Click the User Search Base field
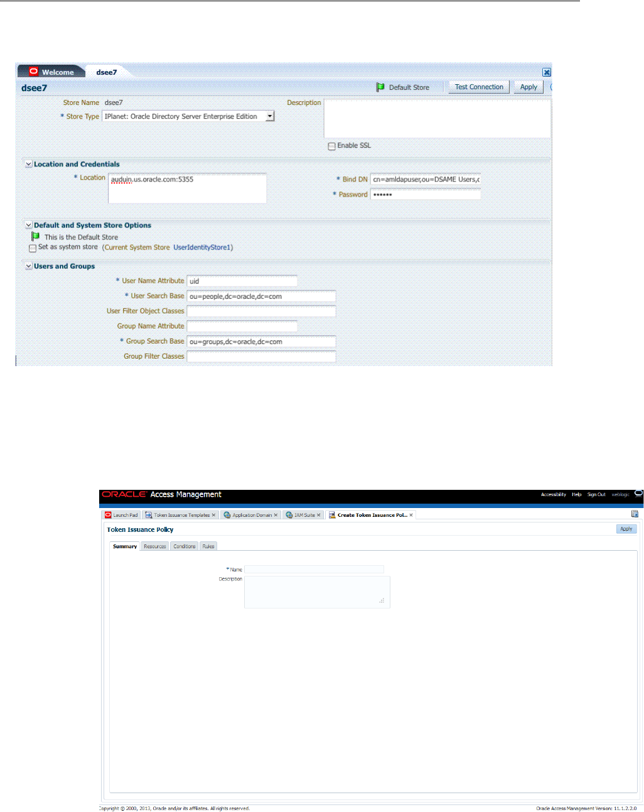The image size is (644, 812). click(261, 296)
